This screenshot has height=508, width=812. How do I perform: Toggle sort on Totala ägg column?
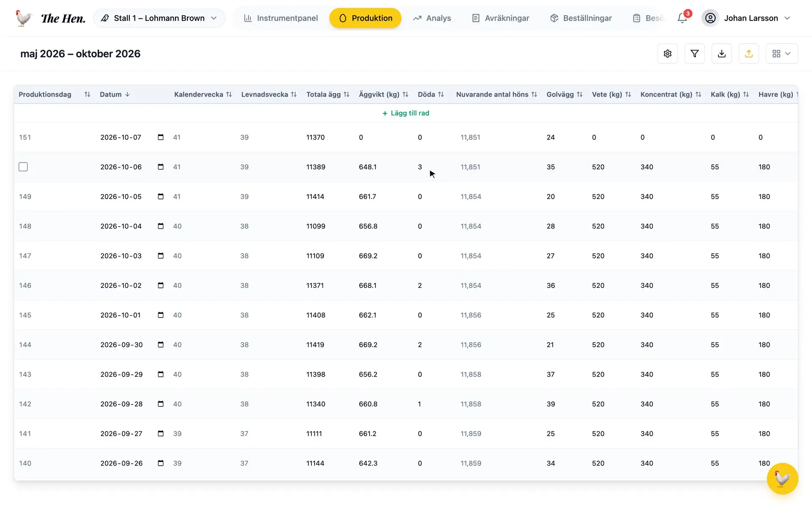coord(346,94)
